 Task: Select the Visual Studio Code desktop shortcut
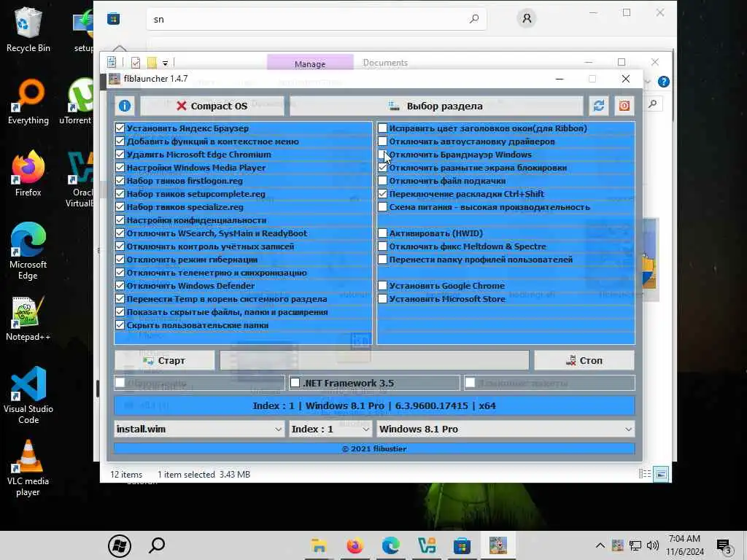click(28, 395)
